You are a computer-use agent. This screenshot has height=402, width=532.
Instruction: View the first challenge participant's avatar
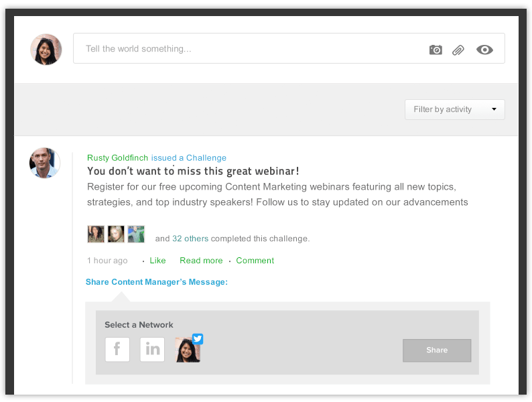tap(96, 234)
